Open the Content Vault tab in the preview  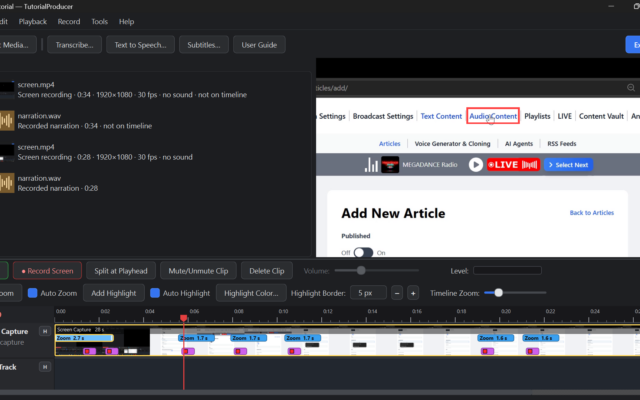[601, 116]
